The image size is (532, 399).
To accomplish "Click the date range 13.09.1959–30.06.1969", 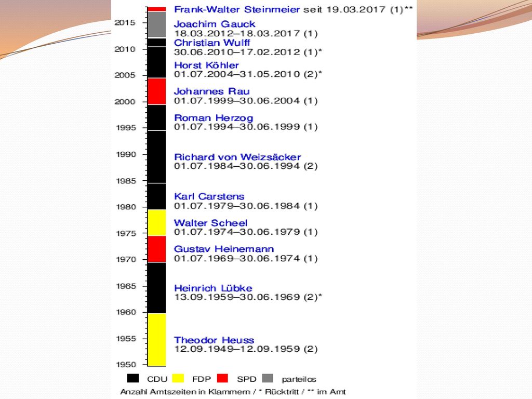I will point(237,297).
